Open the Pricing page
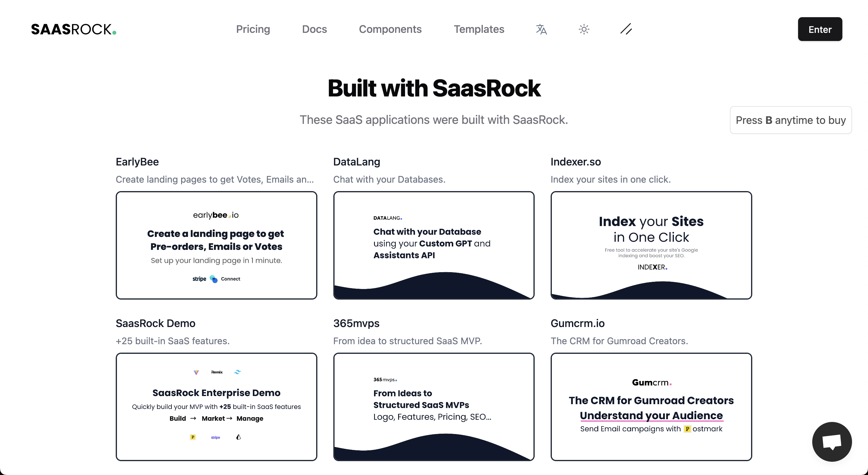Image resolution: width=868 pixels, height=475 pixels. point(253,29)
